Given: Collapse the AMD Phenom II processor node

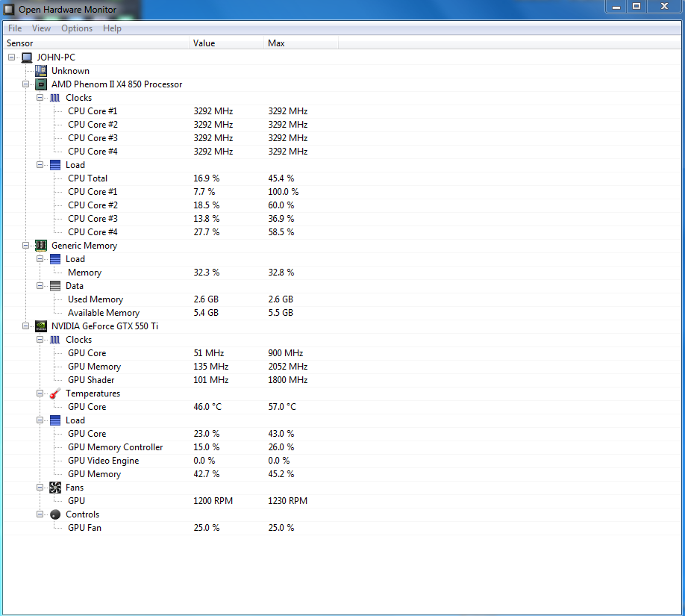Looking at the screenshot, I should tap(26, 84).
